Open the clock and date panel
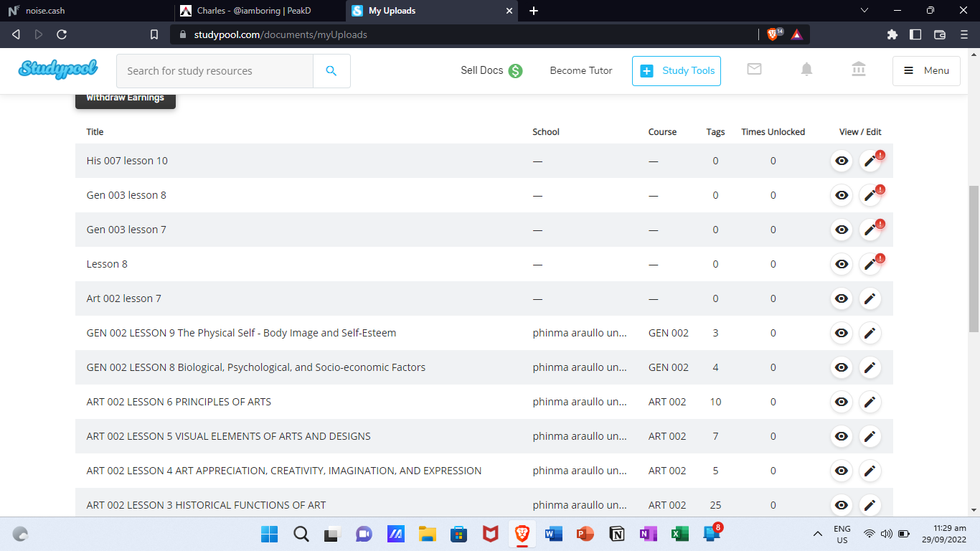This screenshot has width=980, height=551. click(x=946, y=534)
